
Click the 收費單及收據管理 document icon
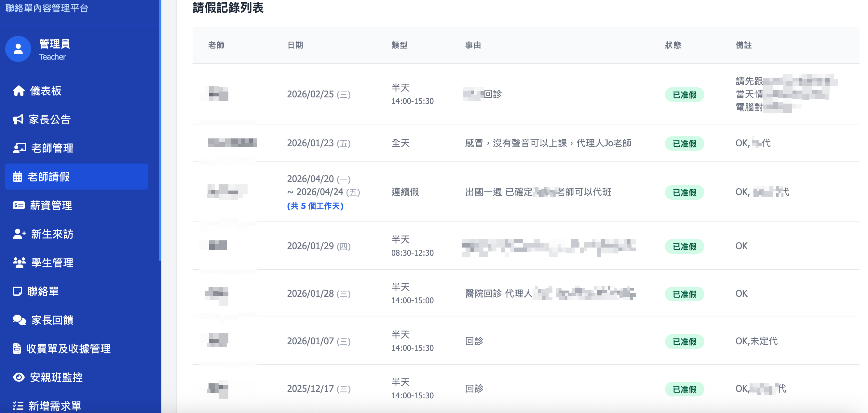coord(17,349)
